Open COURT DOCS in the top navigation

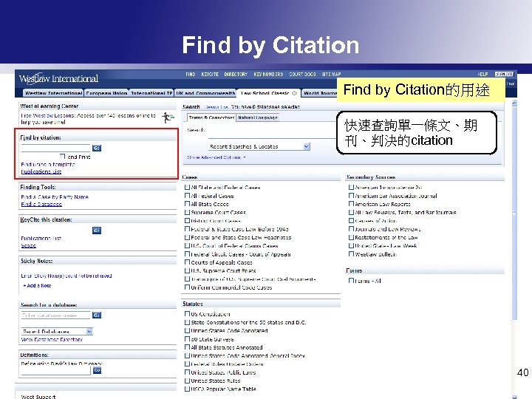(x=302, y=74)
